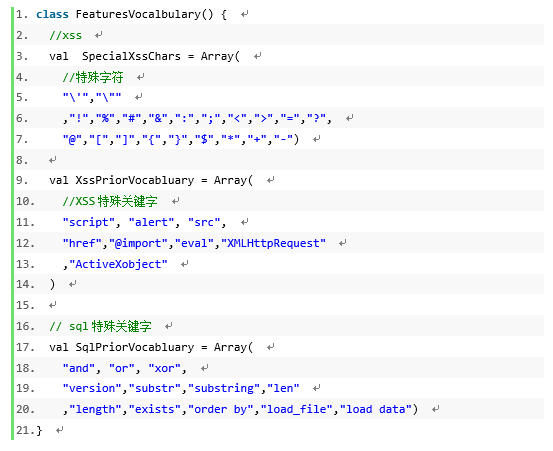Click the "<" string on line 6
The height and width of the screenshot is (451, 553).
237,118
